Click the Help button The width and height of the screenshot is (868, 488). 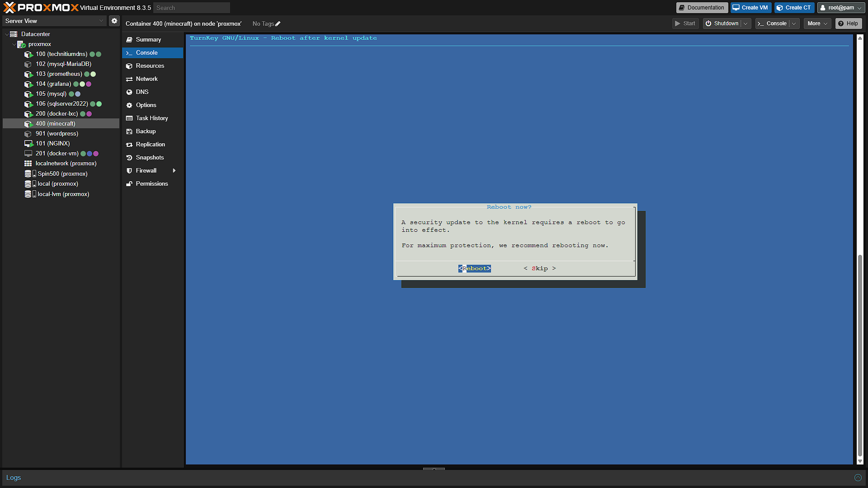(848, 23)
